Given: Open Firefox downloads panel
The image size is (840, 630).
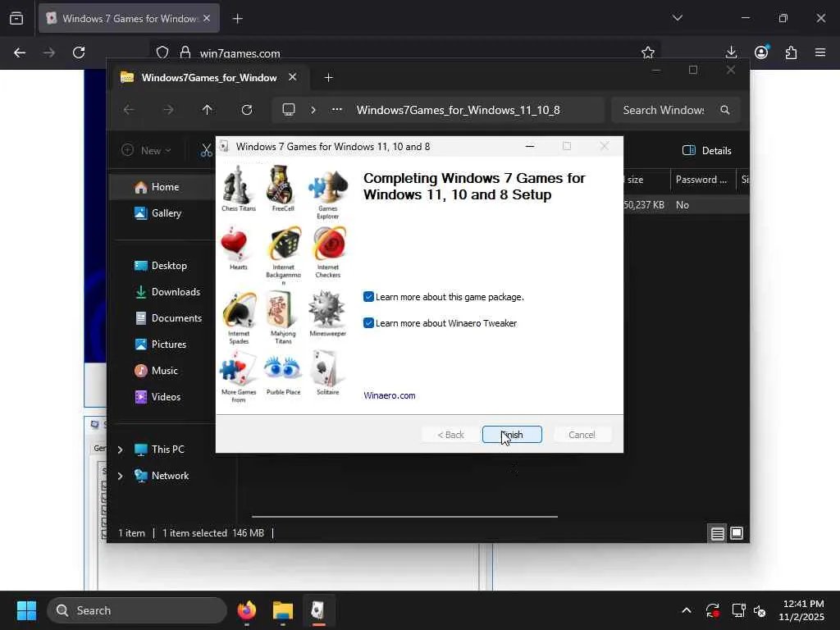Looking at the screenshot, I should (x=731, y=52).
